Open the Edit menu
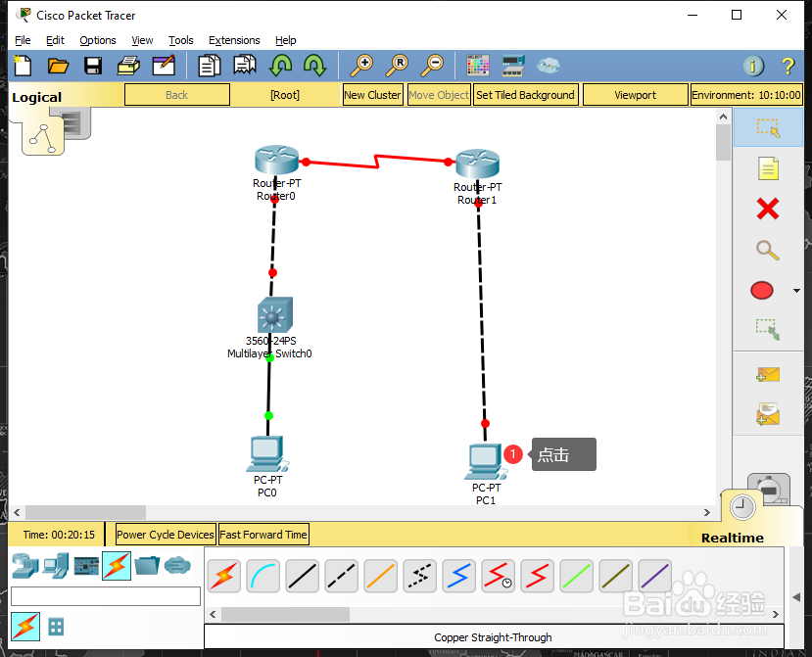The width and height of the screenshot is (812, 657). pos(55,40)
